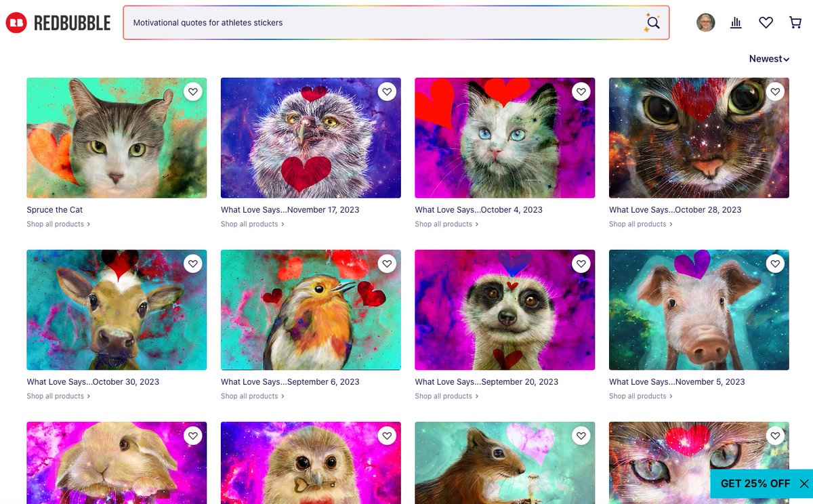Screen dimensions: 813x504
Task: Open the Newest sort dropdown
Action: [768, 59]
